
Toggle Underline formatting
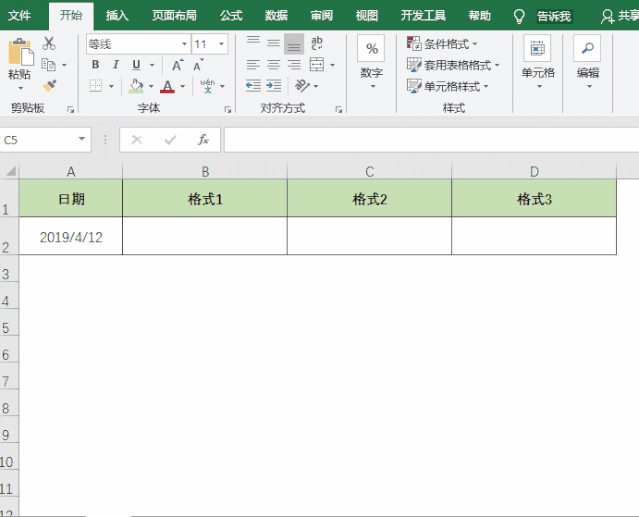tap(136, 64)
